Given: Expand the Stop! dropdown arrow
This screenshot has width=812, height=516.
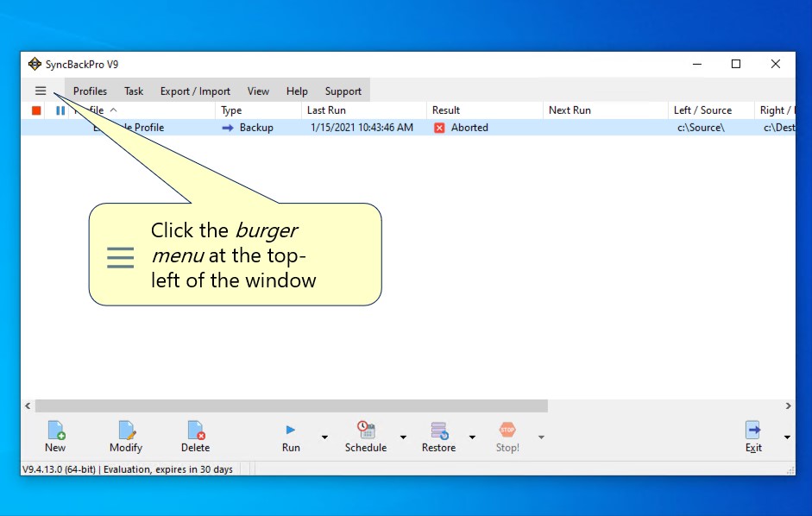Looking at the screenshot, I should 541,437.
